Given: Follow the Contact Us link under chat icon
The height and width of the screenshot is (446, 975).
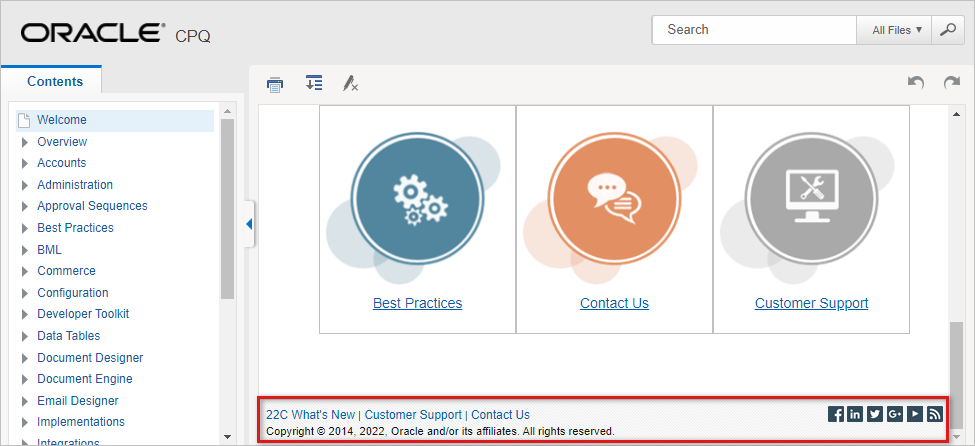Looking at the screenshot, I should coord(614,304).
